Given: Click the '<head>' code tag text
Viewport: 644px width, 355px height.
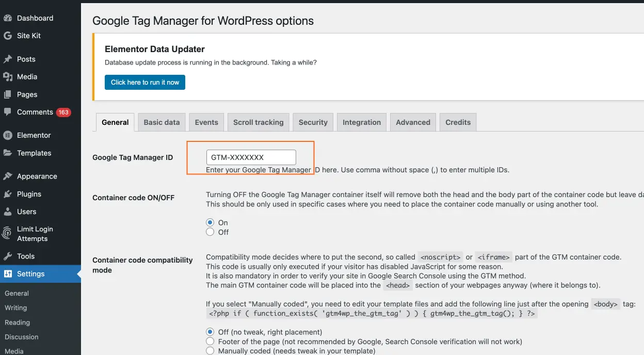Looking at the screenshot, I should (x=398, y=285).
